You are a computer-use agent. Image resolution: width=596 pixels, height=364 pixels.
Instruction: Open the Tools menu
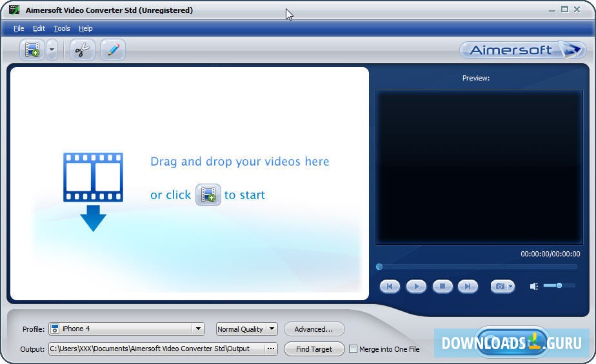click(x=61, y=28)
